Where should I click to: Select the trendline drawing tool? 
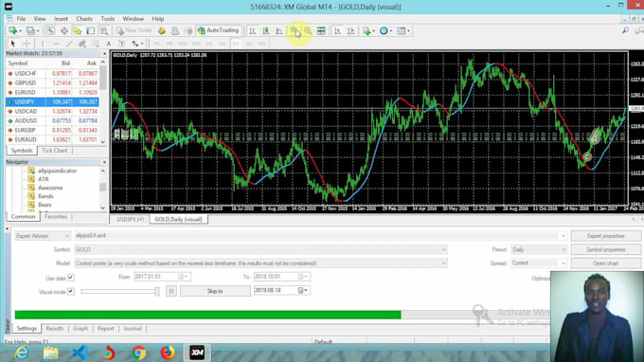(69, 44)
